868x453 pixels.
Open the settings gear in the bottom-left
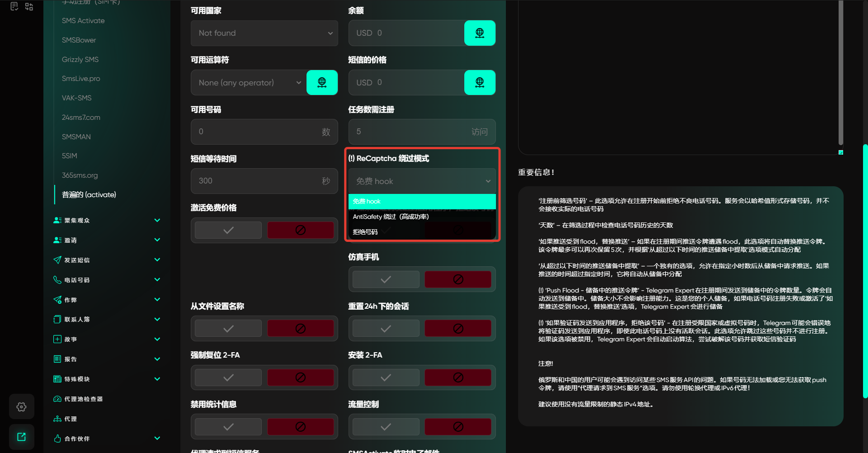click(21, 407)
